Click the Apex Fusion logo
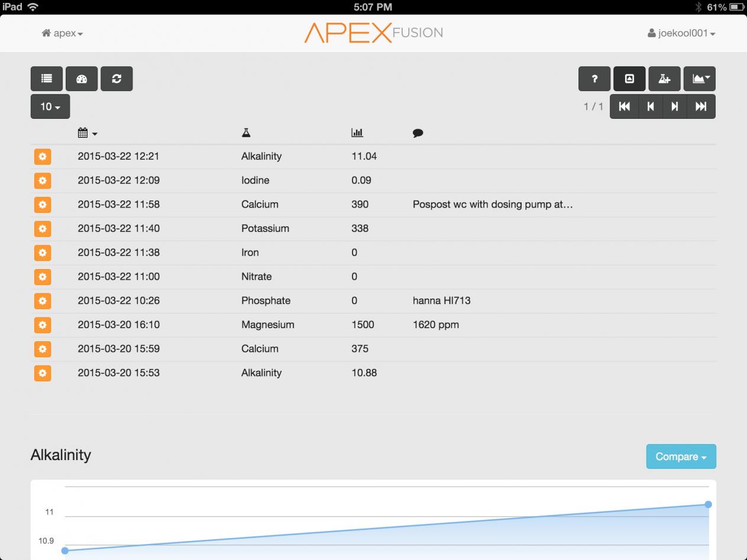This screenshot has height=560, width=747. 374,33
